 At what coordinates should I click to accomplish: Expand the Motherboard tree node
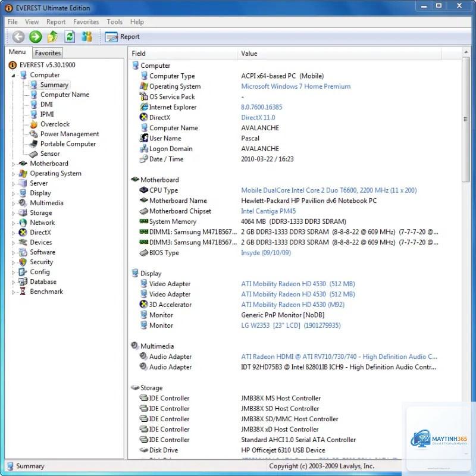(13, 164)
